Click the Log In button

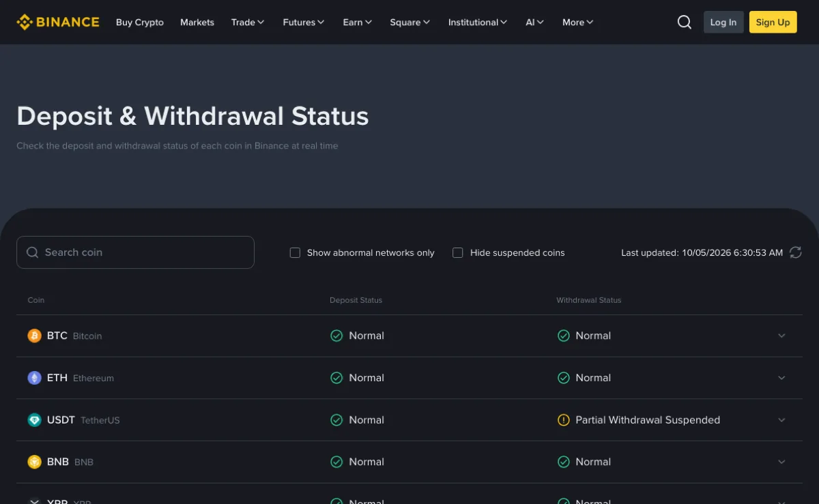[x=723, y=22]
